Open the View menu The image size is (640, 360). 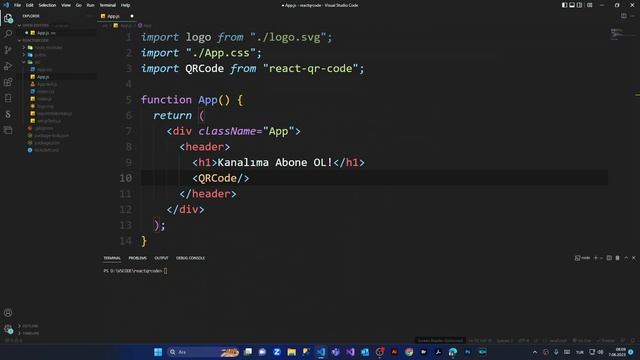coord(66,5)
